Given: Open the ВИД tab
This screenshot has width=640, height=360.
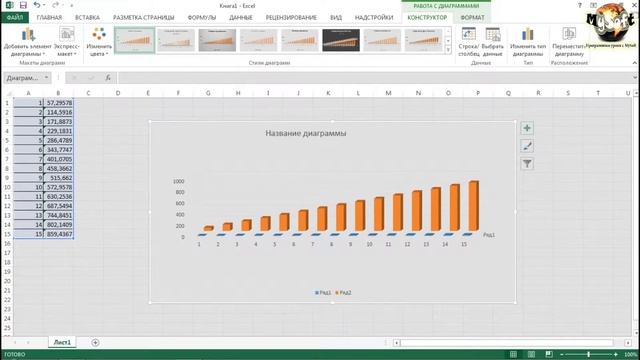Looking at the screenshot, I should point(336,18).
